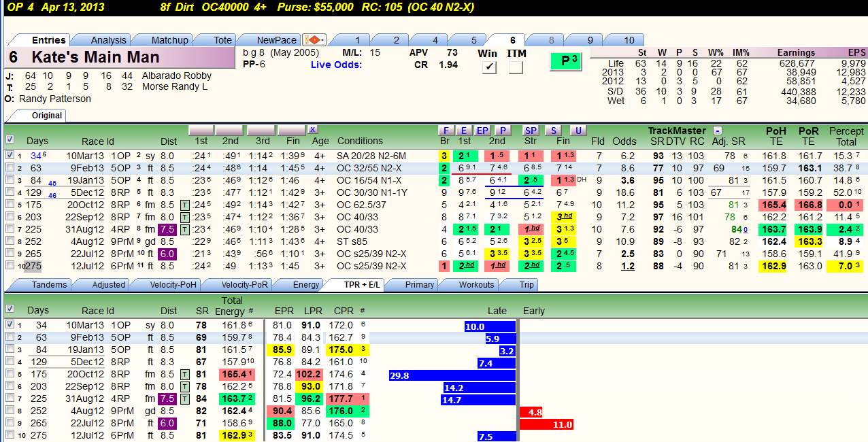This screenshot has width=868, height=442.
Task: Select the EP running style button
Action: pyautogui.click(x=482, y=131)
